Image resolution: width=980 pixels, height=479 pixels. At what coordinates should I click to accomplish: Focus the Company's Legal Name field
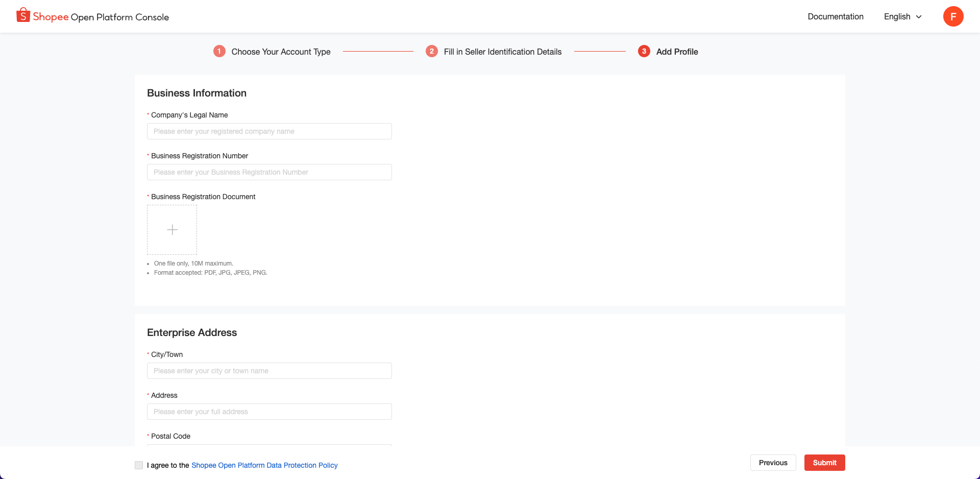[x=269, y=131]
